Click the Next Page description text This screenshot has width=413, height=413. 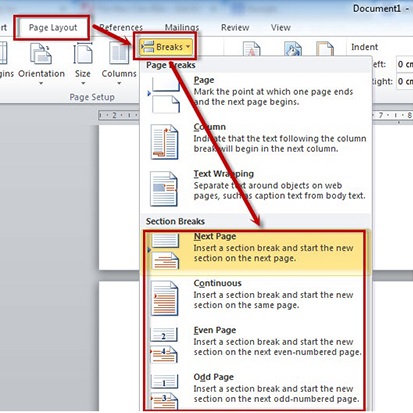(273, 253)
